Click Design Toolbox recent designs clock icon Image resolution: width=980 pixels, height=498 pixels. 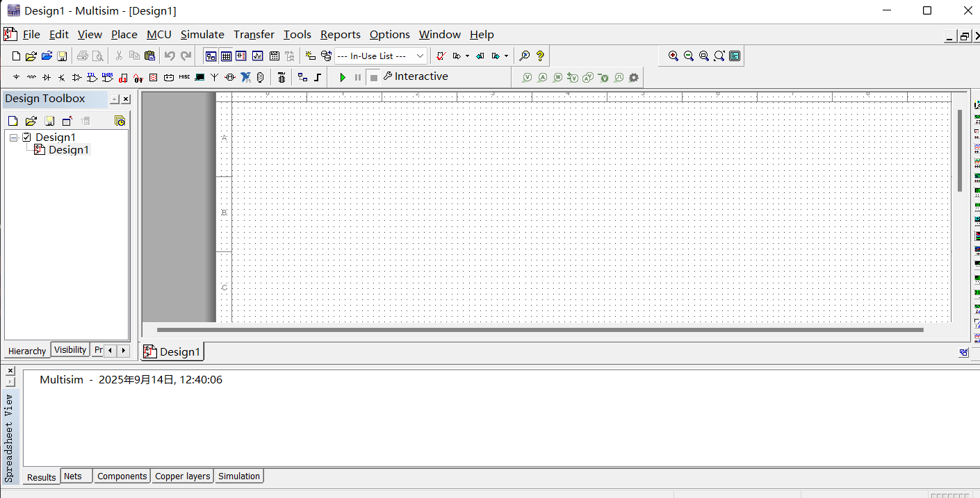pyautogui.click(x=120, y=121)
